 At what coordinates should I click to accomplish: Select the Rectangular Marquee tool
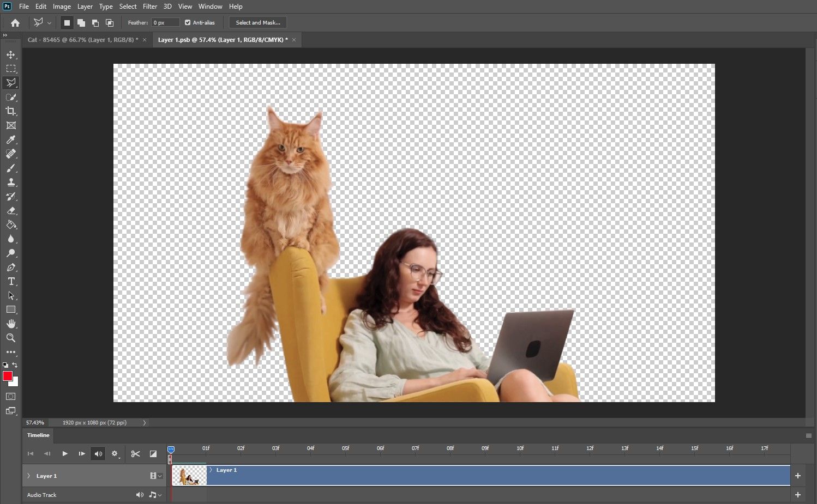pos(11,69)
